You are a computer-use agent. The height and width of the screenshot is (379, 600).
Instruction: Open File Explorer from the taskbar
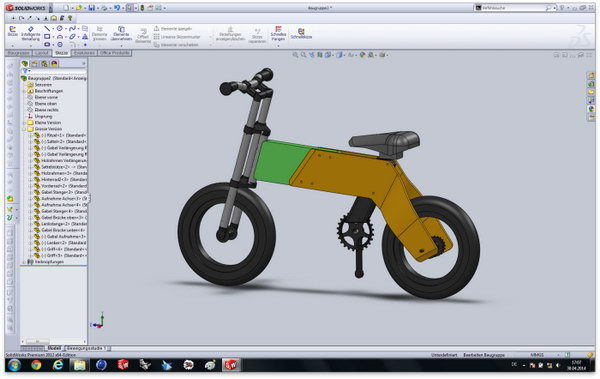(80, 365)
